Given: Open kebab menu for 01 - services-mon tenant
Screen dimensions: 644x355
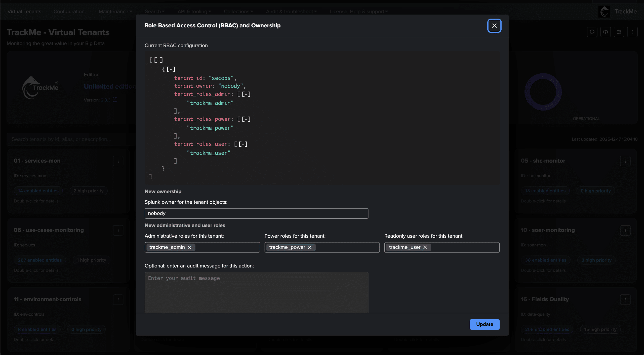Looking at the screenshot, I should coord(118,161).
